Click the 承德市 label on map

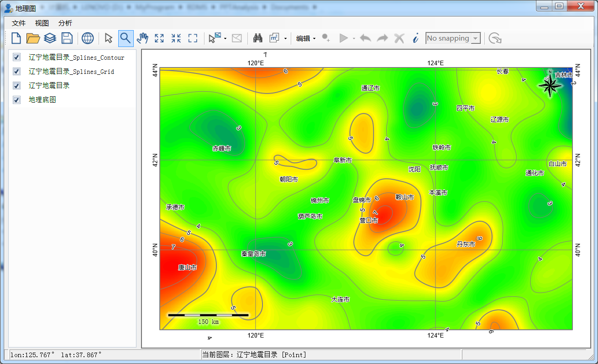coord(175,207)
